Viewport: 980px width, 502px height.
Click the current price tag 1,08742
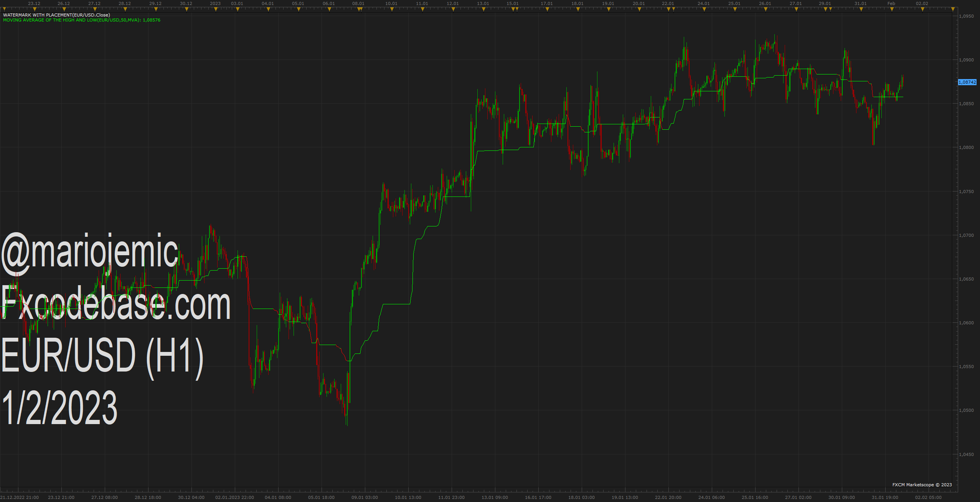(x=967, y=82)
